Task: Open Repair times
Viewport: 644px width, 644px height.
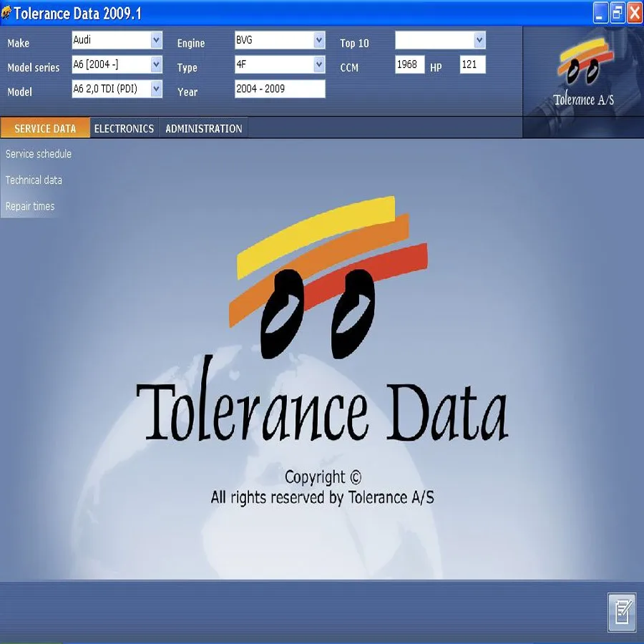Action: (x=30, y=206)
